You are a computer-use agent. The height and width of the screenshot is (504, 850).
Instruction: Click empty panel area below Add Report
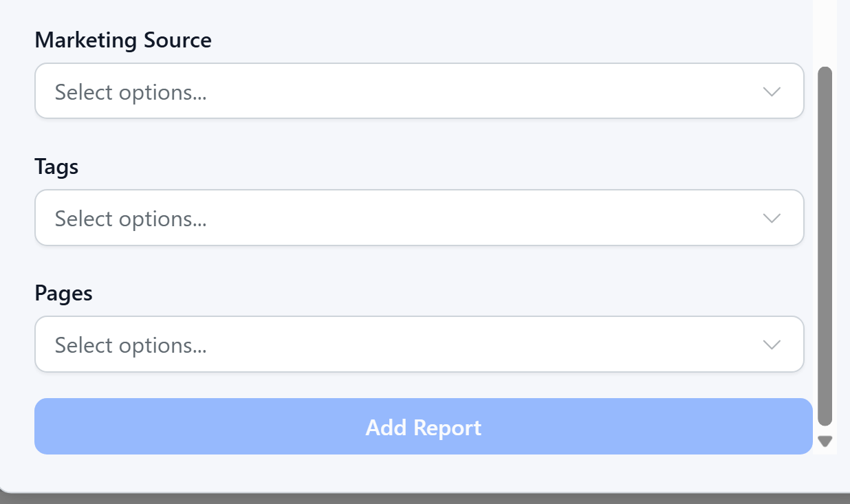(413, 473)
